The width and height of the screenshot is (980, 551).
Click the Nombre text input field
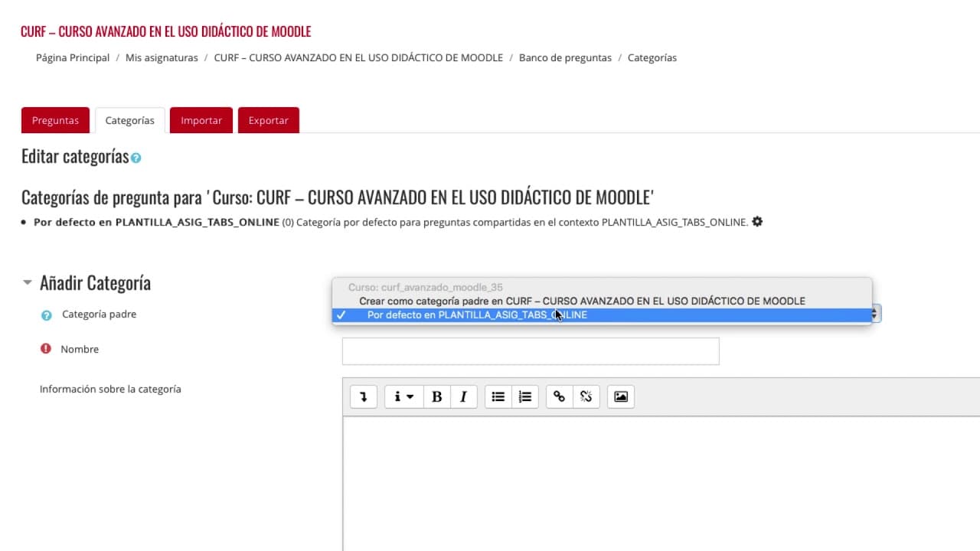[531, 350]
